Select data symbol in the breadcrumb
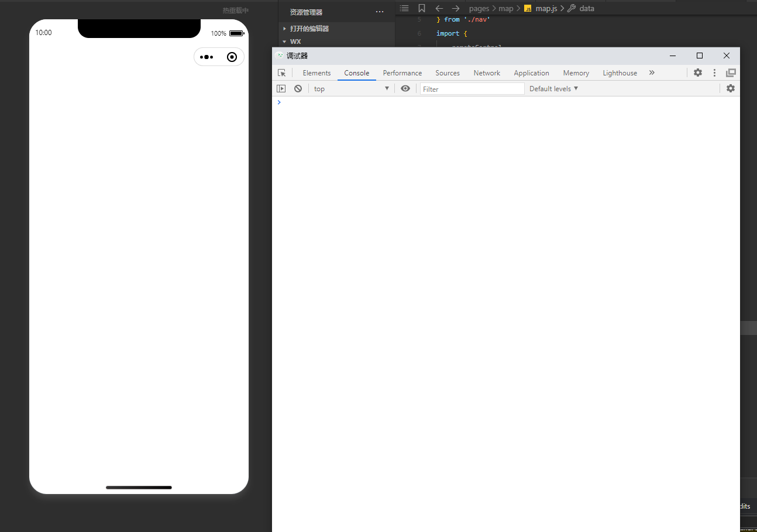 [587, 9]
